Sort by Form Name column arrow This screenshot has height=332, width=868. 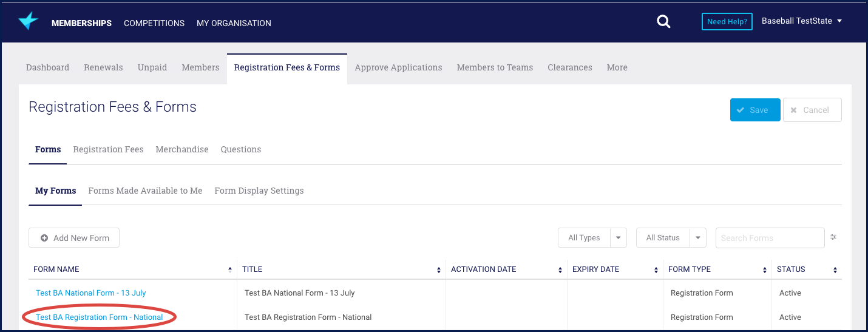(x=229, y=269)
